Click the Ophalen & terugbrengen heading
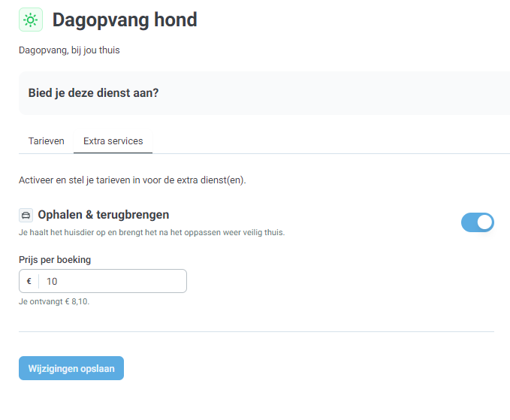The image size is (510, 420). click(x=104, y=215)
